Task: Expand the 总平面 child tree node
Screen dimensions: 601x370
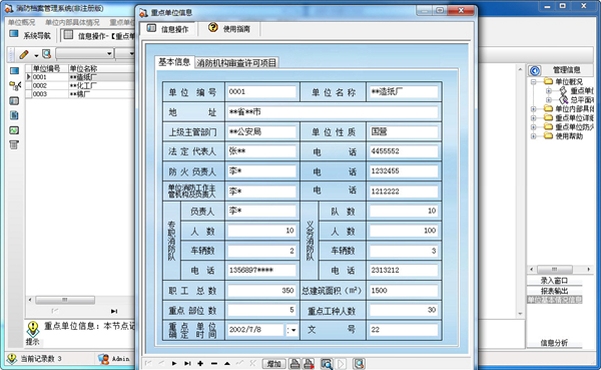Action: [x=548, y=100]
